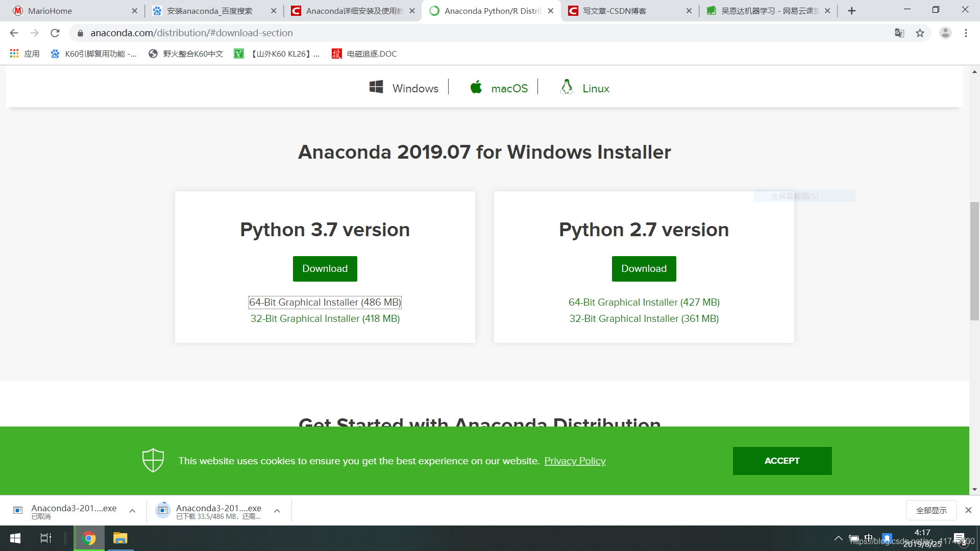Viewport: 980px width, 551px height.
Task: Open 电磁追逐.DOC bookmark
Action: [x=364, y=54]
